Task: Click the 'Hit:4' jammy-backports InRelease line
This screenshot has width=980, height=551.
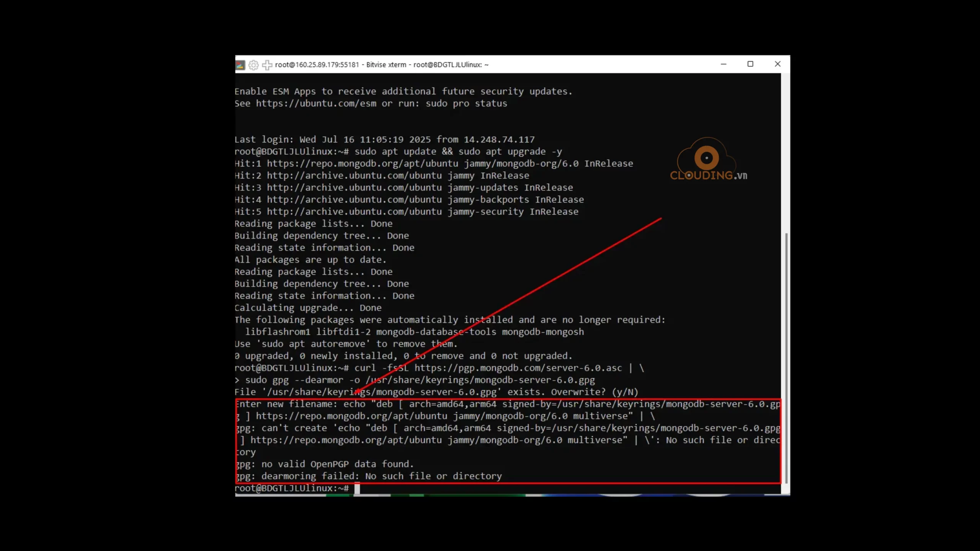Action: [x=409, y=200]
